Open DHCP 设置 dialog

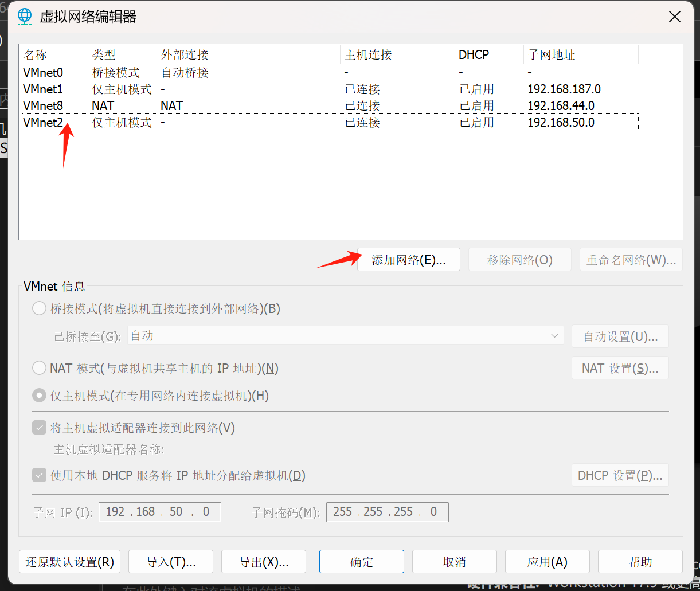click(620, 475)
